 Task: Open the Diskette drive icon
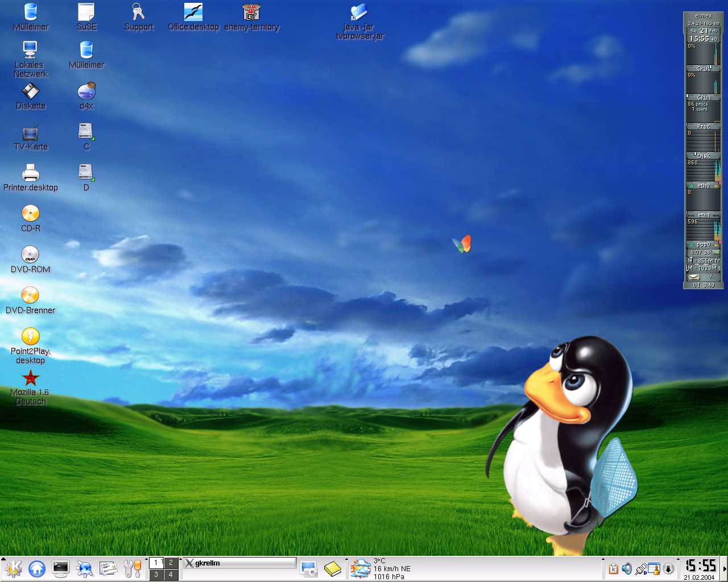(31, 96)
